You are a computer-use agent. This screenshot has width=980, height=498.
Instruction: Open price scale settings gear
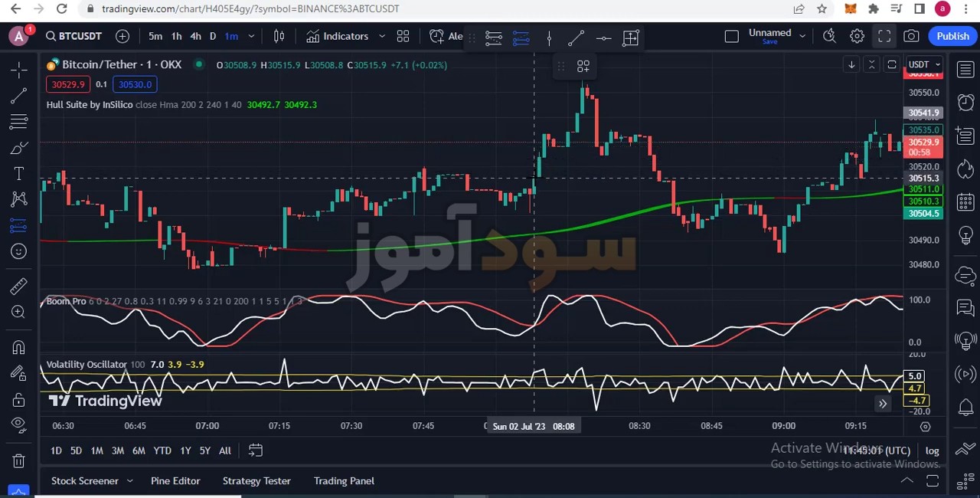pos(925,426)
